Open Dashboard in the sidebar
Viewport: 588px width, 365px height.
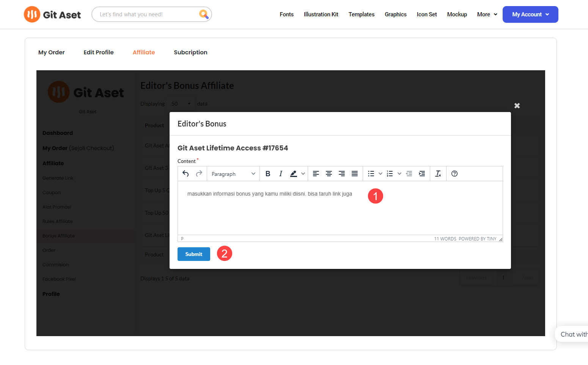point(58,133)
